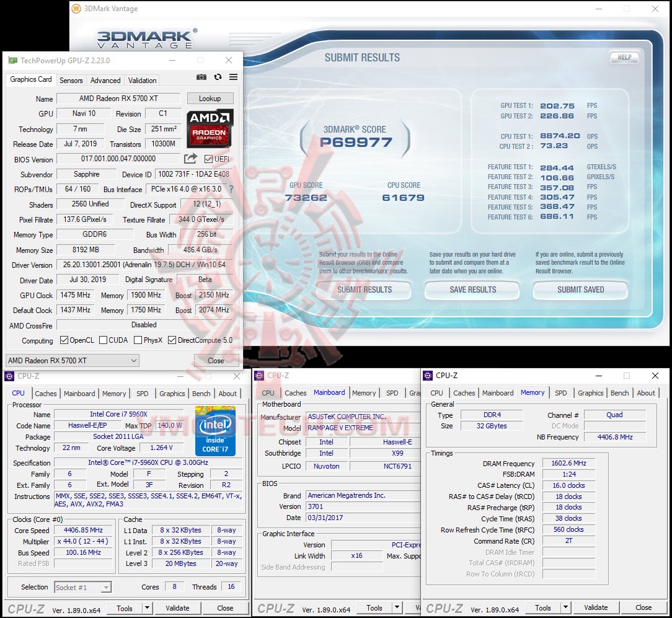Click Validate in CPU-Z Memory window

pyautogui.click(x=596, y=607)
